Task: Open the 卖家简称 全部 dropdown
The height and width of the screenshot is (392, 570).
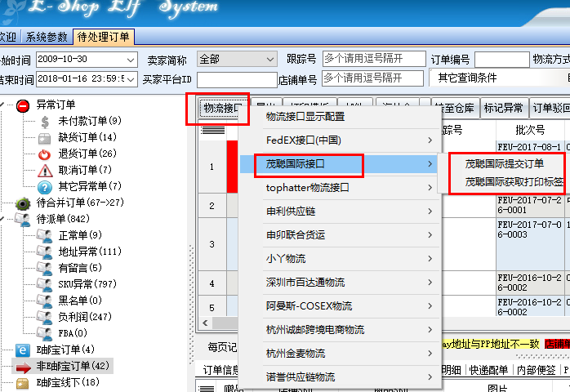Action: point(269,60)
